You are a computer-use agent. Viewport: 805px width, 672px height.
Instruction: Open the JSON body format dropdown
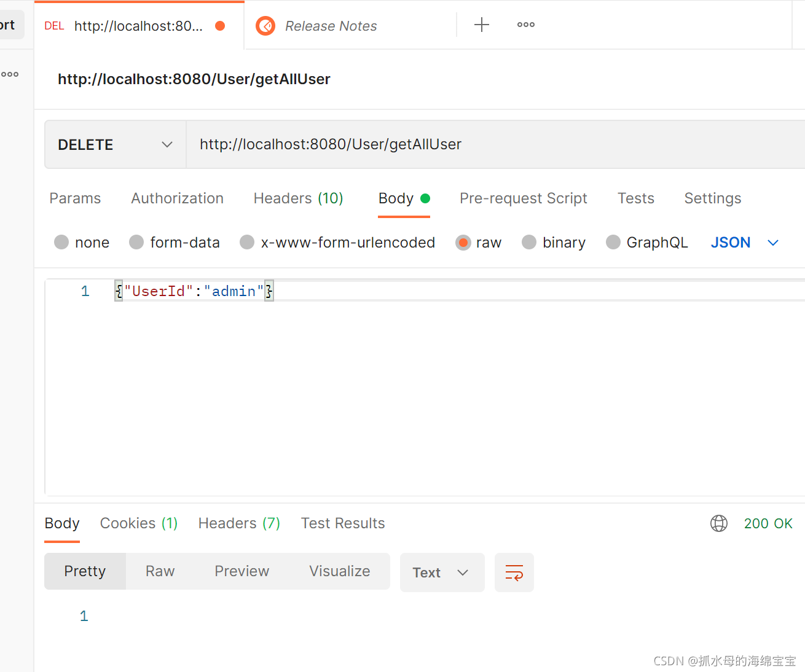(745, 243)
